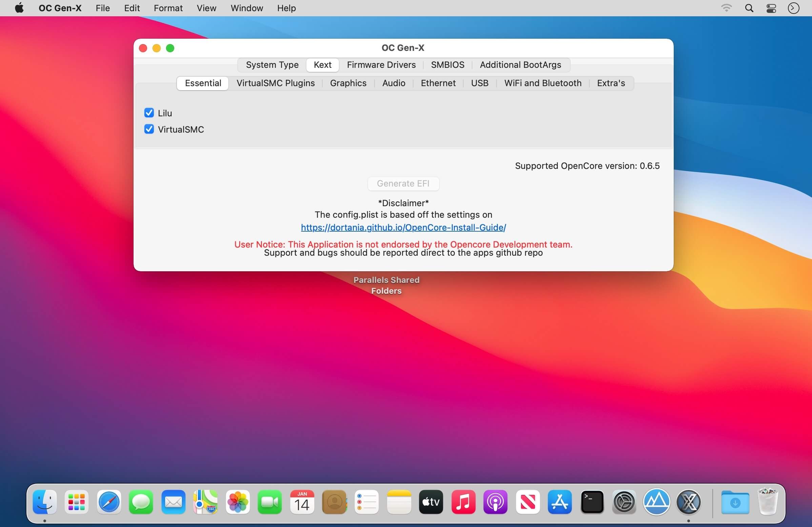The width and height of the screenshot is (812, 527).
Task: Open the WiFi and Bluetooth section
Action: pyautogui.click(x=543, y=83)
